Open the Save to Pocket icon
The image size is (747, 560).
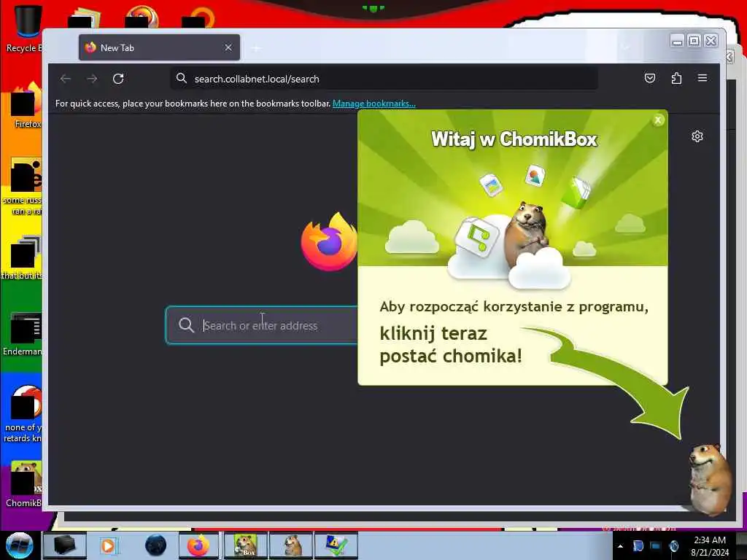coord(650,78)
